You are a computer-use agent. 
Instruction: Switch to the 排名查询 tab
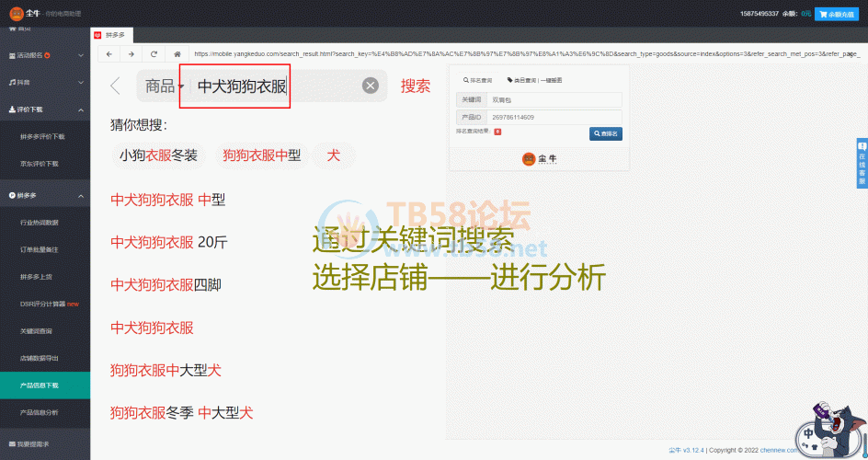click(478, 80)
